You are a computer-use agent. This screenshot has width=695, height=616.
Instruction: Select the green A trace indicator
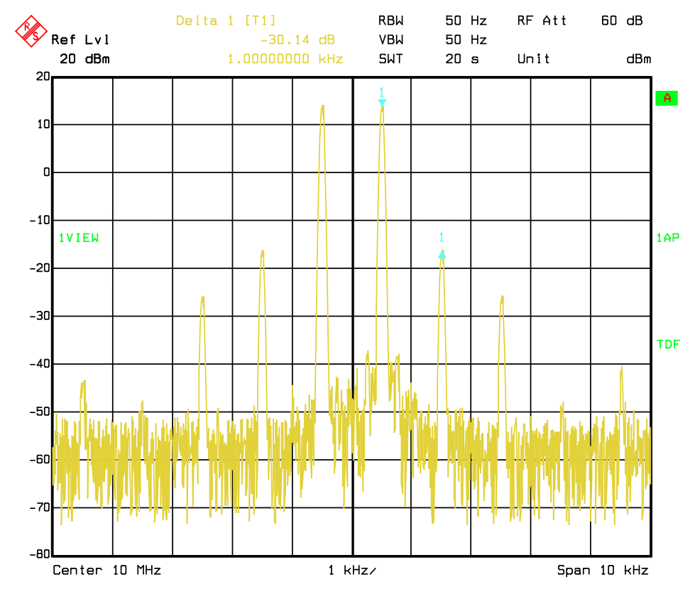click(667, 98)
